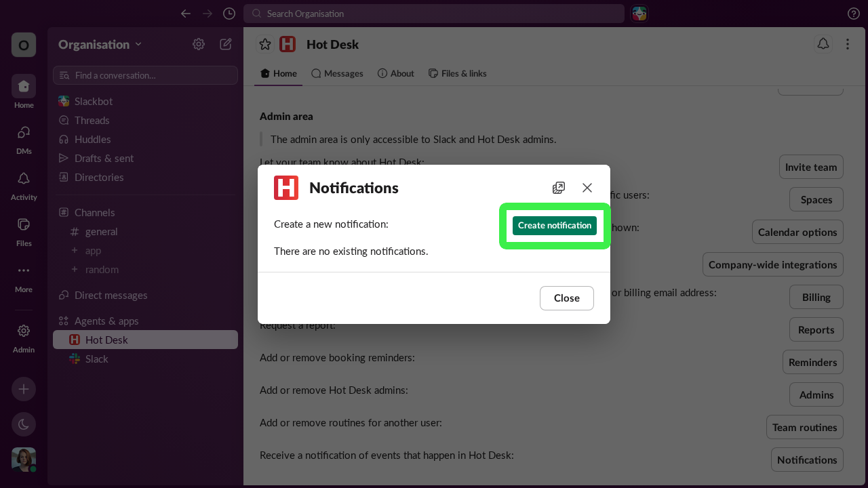Star the Hot Desk conversation
This screenshot has width=868, height=488.
pos(265,44)
